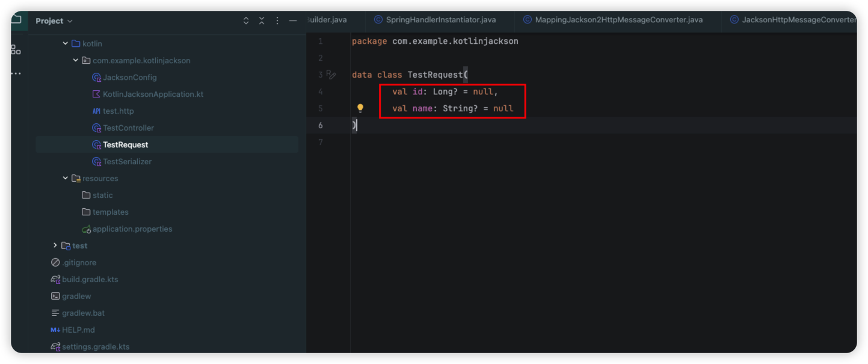
Task: Open the Project tool window folder icon
Action: click(16, 19)
